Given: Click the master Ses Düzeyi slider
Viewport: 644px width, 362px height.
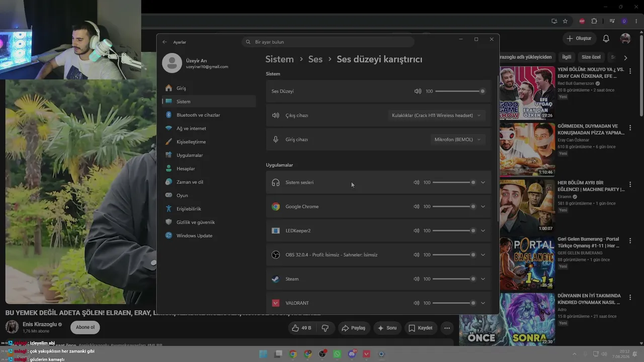Looking at the screenshot, I should tap(460, 91).
